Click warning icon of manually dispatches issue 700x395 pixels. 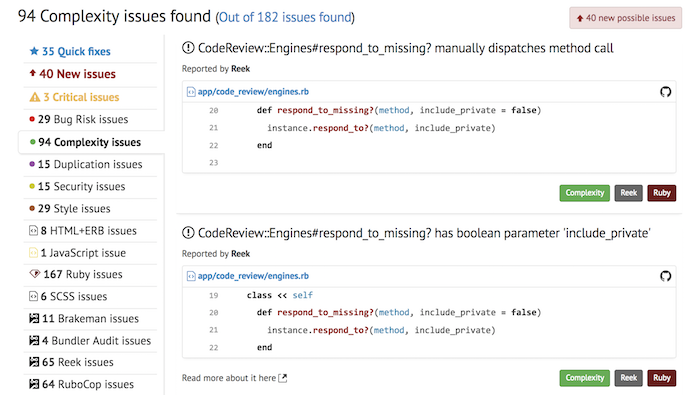tap(188, 47)
